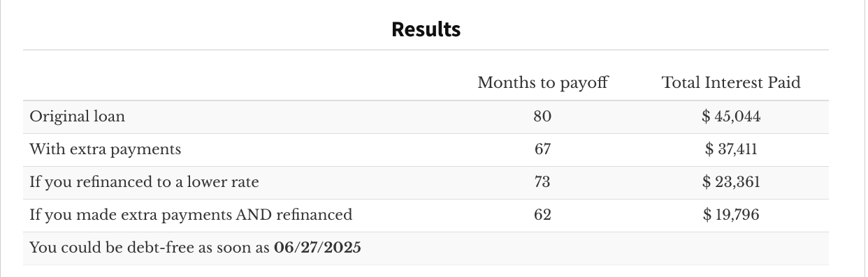Click the $ 19,796 interest amount
Viewport: 868px width, 277px height.
click(731, 215)
